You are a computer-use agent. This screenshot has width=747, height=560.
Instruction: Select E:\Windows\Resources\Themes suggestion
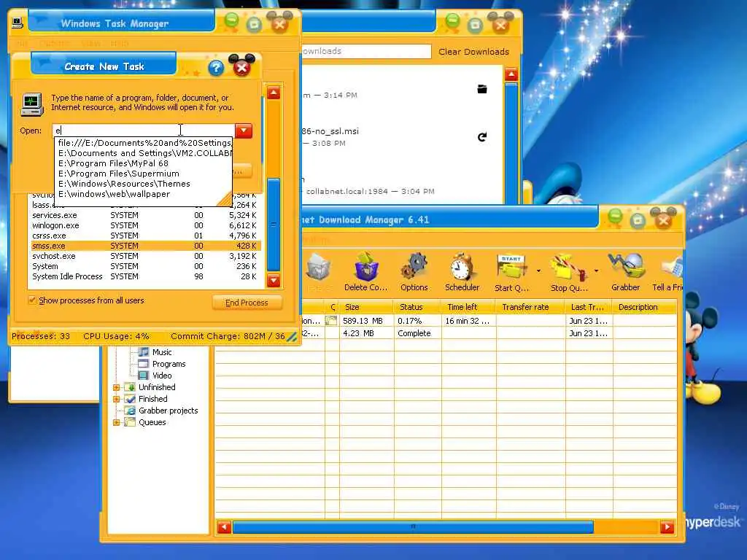(x=144, y=184)
